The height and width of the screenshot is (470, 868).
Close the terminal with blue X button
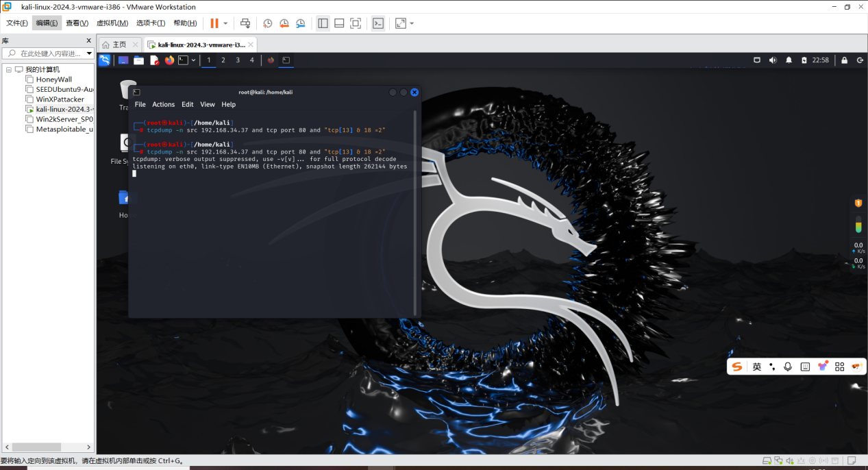[414, 92]
